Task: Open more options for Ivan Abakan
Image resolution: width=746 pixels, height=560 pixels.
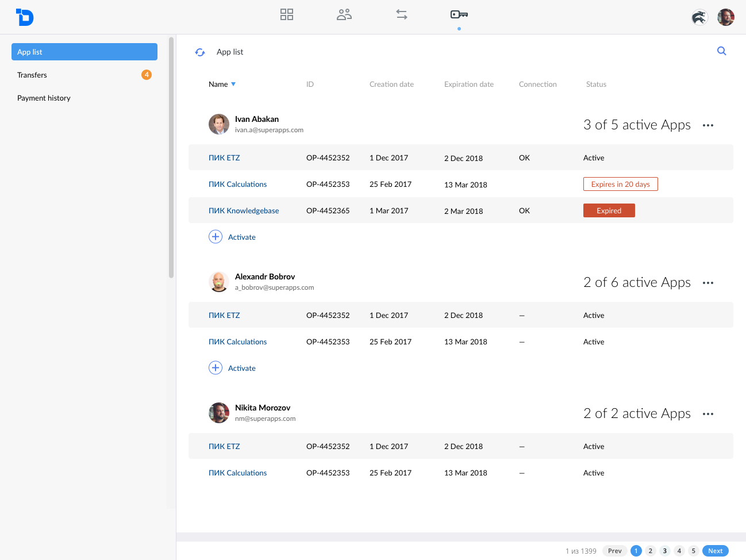Action: 708,125
